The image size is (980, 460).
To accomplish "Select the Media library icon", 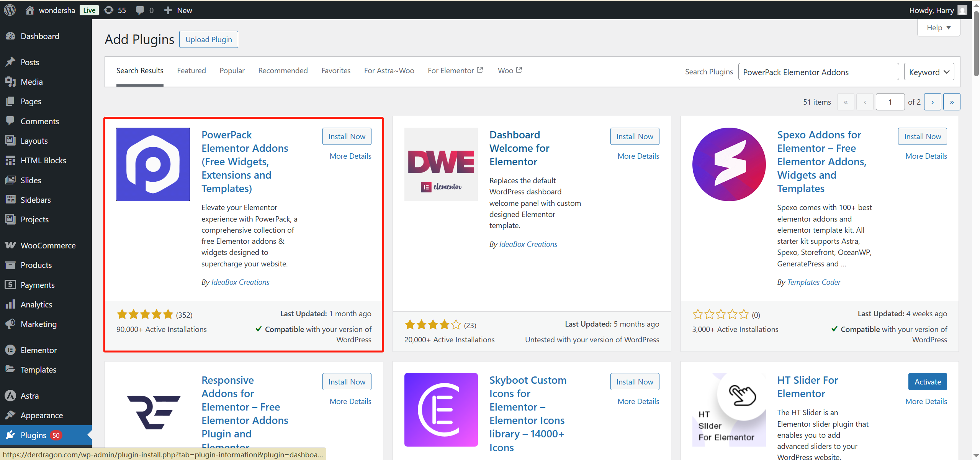I will click(11, 82).
